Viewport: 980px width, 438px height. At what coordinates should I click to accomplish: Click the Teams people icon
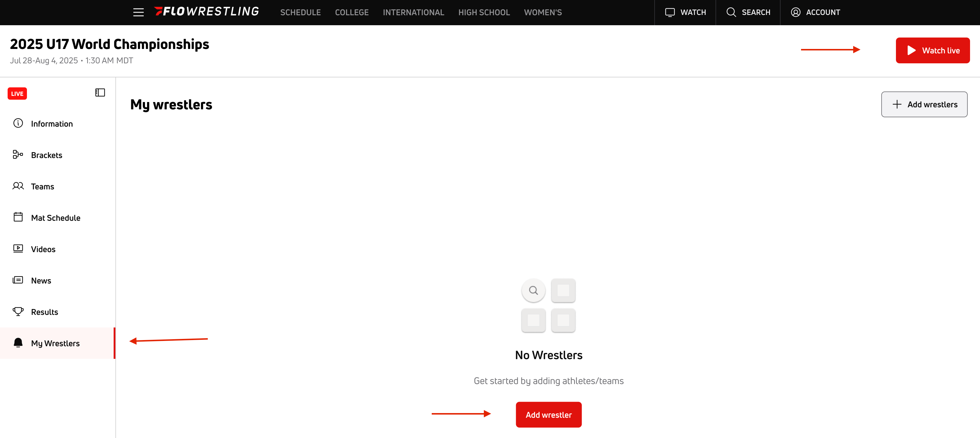coord(18,186)
